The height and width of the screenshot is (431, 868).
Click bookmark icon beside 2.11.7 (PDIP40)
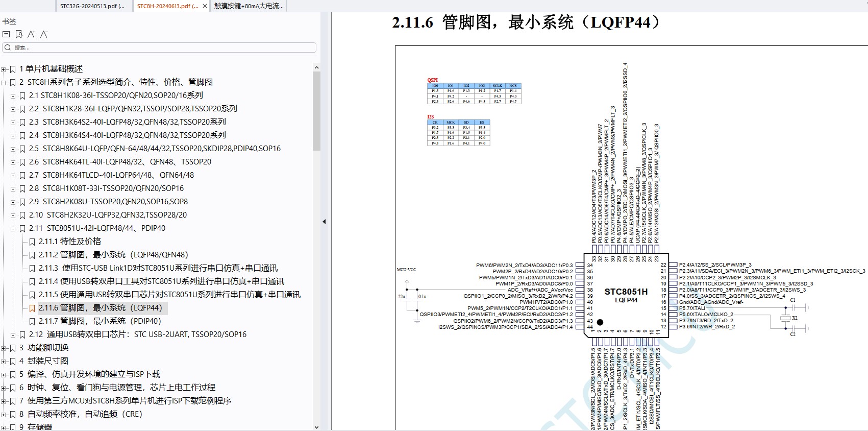coord(32,321)
